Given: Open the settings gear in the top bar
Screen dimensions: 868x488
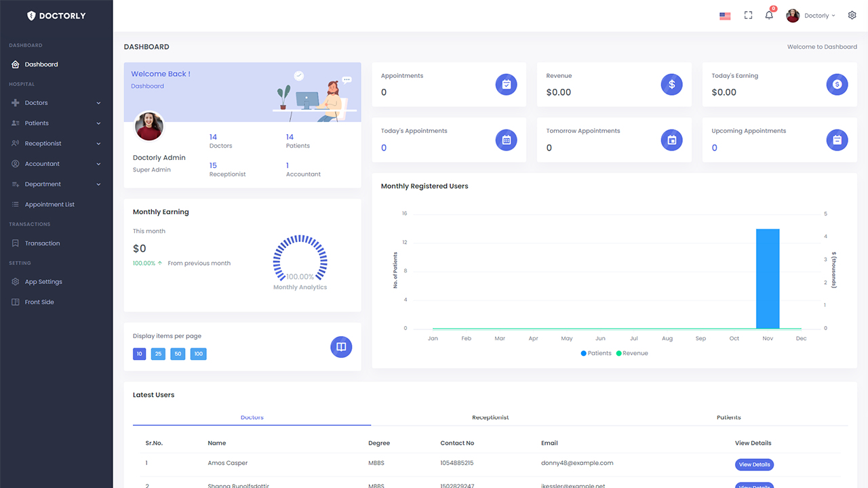Looking at the screenshot, I should [852, 14].
